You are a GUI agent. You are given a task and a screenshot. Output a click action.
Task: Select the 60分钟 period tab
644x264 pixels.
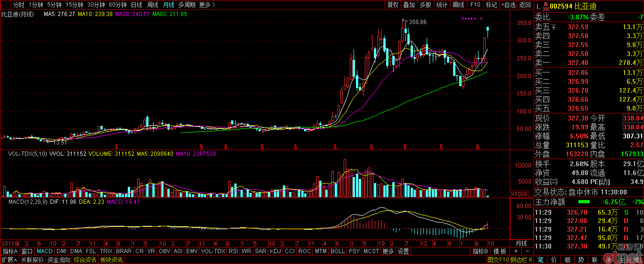pos(118,5)
